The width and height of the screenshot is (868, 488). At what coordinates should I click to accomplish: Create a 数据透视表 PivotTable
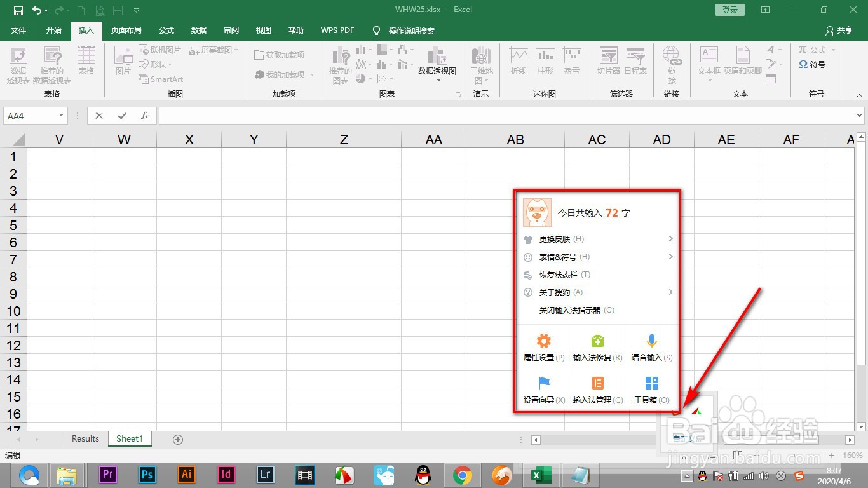click(x=18, y=64)
